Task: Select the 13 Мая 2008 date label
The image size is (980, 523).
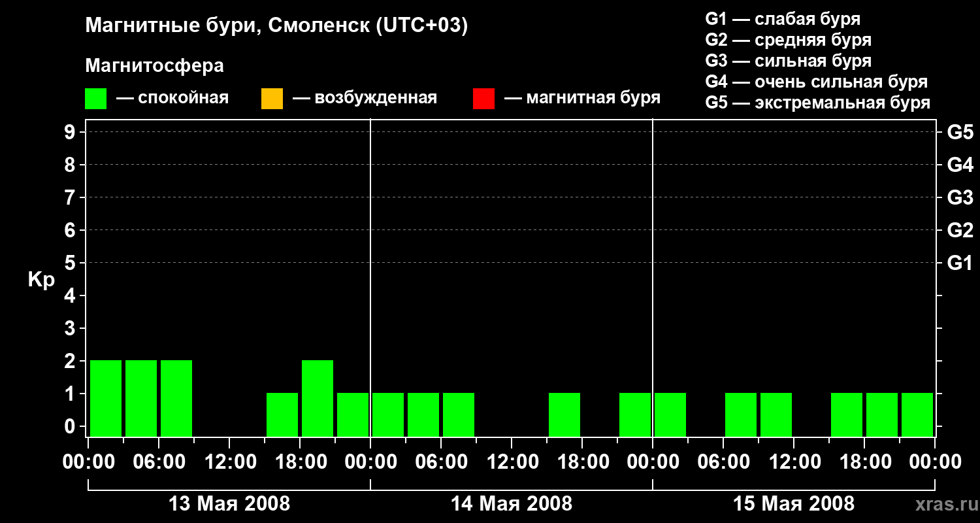Action: (229, 504)
